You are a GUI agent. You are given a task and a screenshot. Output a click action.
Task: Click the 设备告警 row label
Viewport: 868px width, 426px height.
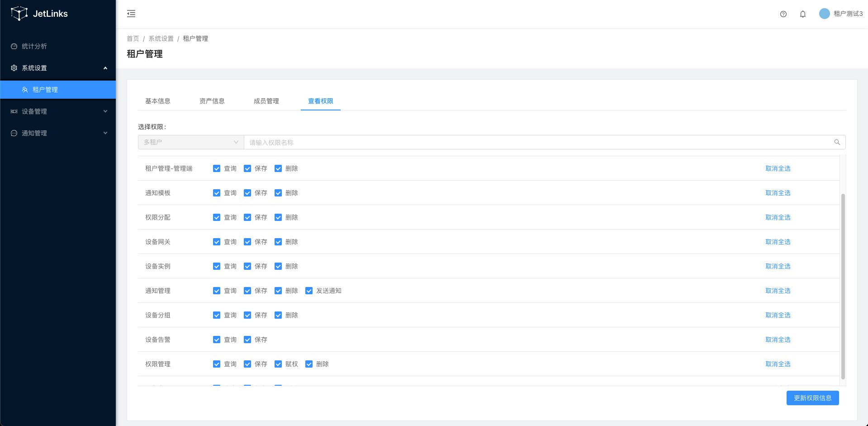[158, 340]
